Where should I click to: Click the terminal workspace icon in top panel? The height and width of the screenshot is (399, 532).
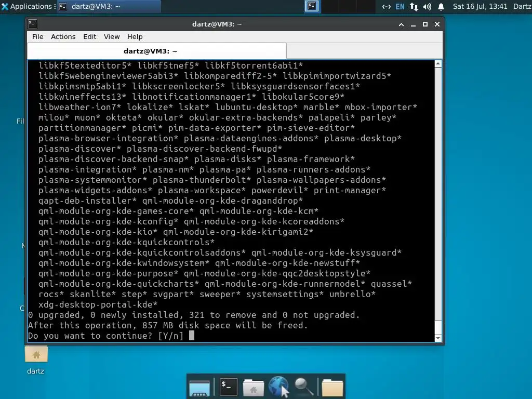click(312, 6)
